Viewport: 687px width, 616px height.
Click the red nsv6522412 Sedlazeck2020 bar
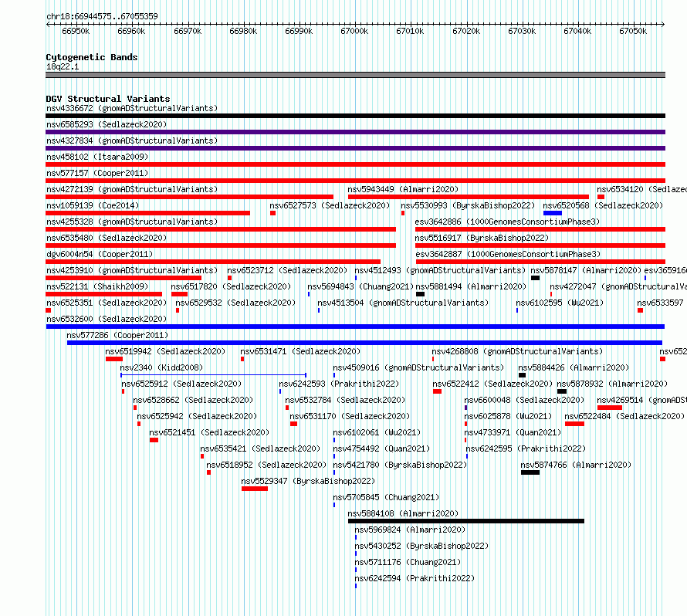pyautogui.click(x=437, y=391)
